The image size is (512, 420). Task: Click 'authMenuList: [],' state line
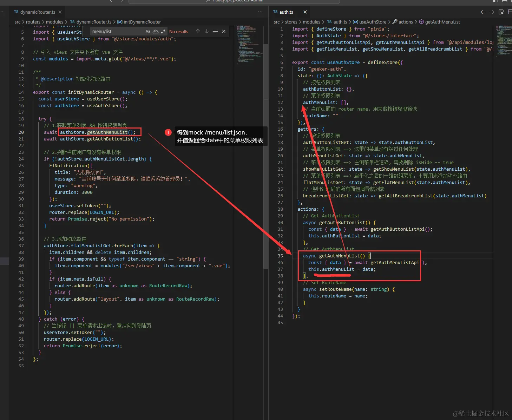[x=326, y=102]
